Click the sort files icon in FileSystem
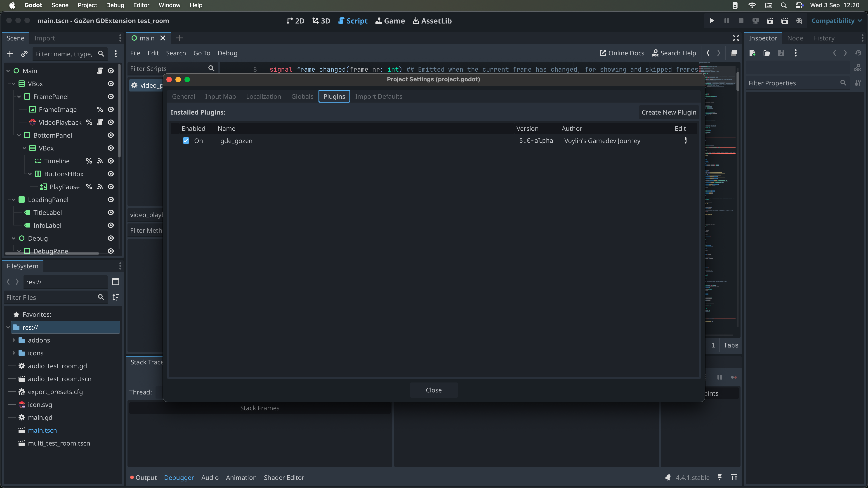The image size is (868, 488). [x=116, y=297]
